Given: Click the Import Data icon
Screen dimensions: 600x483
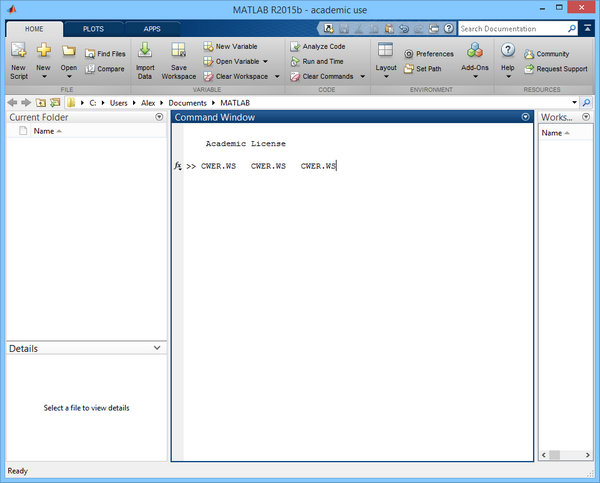Looking at the screenshot, I should coord(145,52).
